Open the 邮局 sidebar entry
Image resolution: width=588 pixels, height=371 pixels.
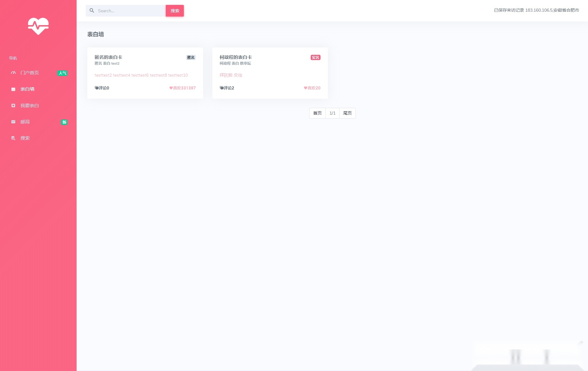[x=25, y=122]
